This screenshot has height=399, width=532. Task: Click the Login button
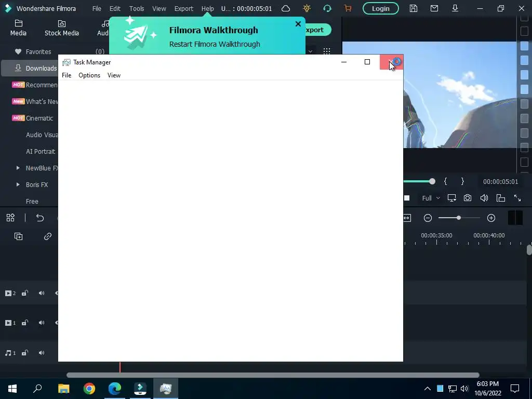click(381, 8)
